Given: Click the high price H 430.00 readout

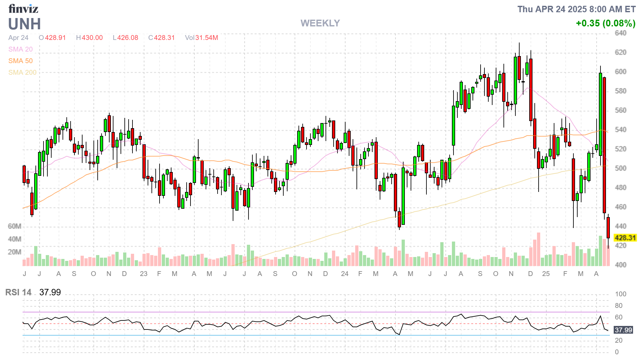Looking at the screenshot, I should [x=89, y=38].
